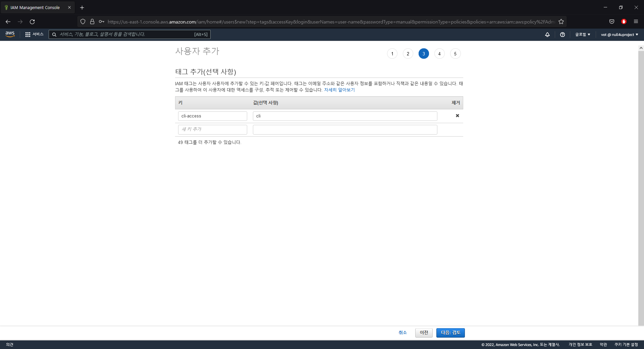Click the 이전 previous button
This screenshot has width=644, height=349.
tap(424, 333)
